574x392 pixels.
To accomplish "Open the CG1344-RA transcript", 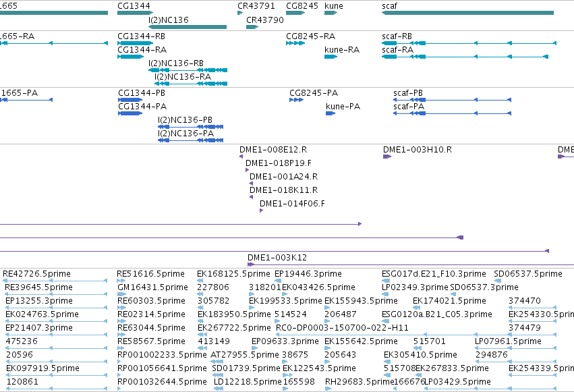I will [131, 57].
